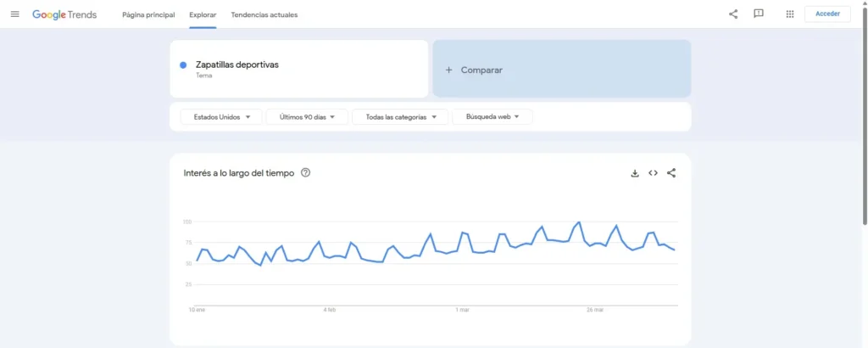Open the Búsqueda web type dropdown
Viewport: 868px width, 348px height.
click(492, 117)
